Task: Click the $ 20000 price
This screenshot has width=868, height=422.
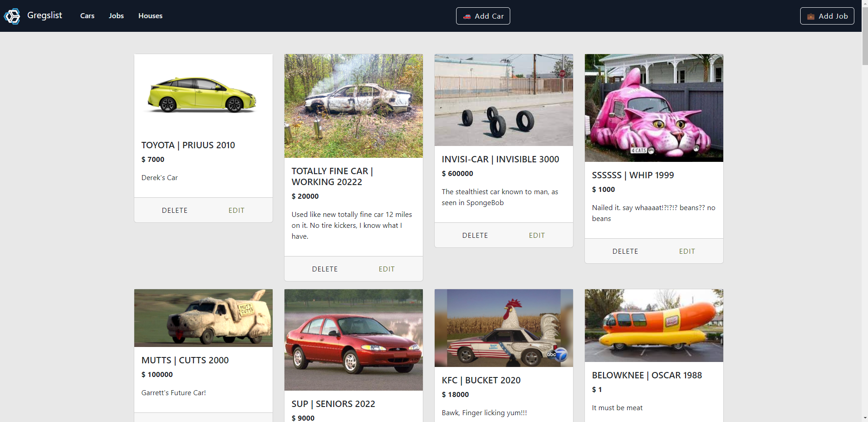Action: (x=305, y=196)
